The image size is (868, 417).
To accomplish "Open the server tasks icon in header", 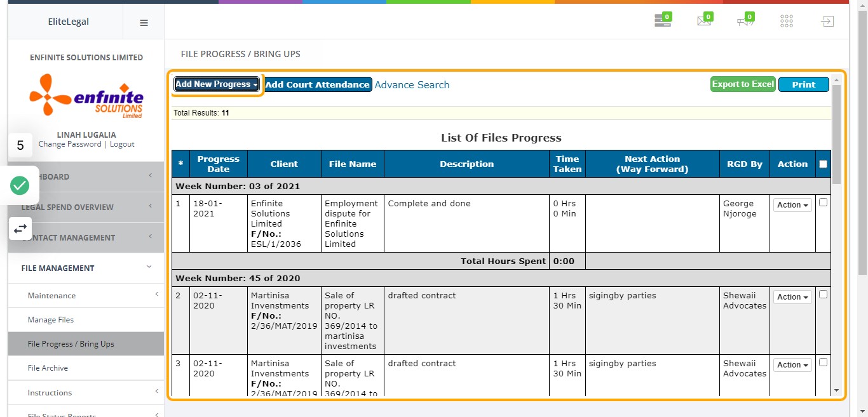I will pyautogui.click(x=663, y=21).
